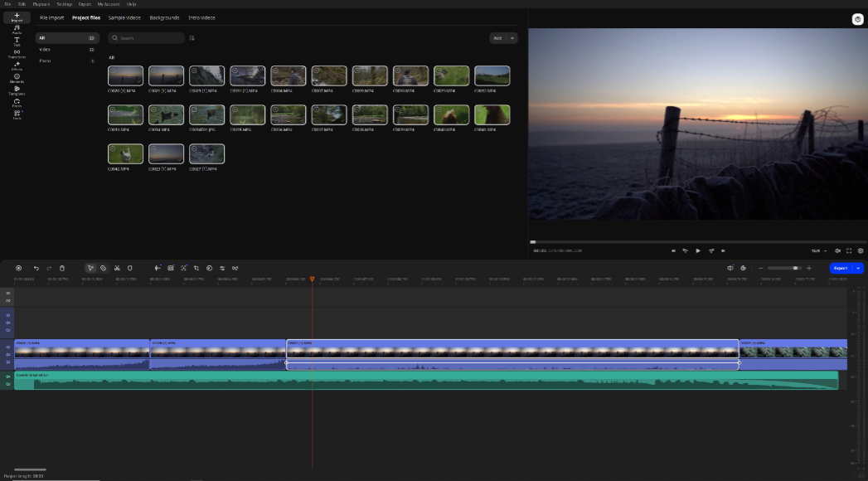This screenshot has width=868, height=481.
Task: Switch to the Sample videos tab
Action: pyautogui.click(x=124, y=17)
